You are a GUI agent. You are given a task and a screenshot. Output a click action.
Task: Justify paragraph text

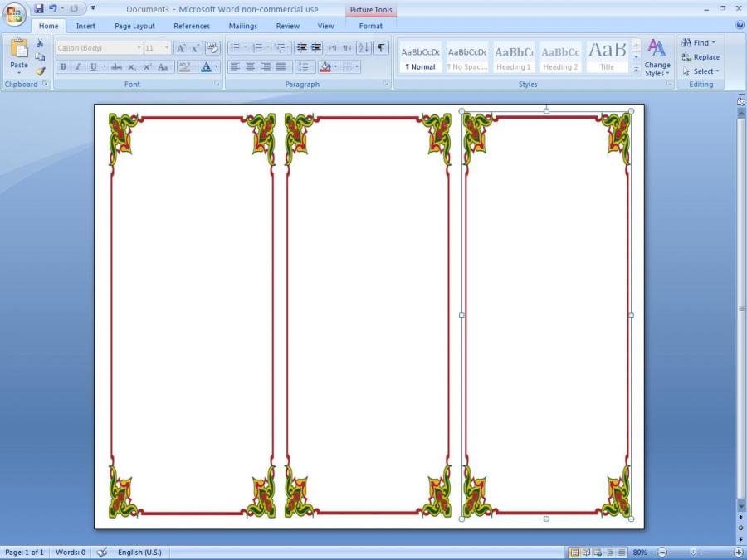tap(281, 66)
